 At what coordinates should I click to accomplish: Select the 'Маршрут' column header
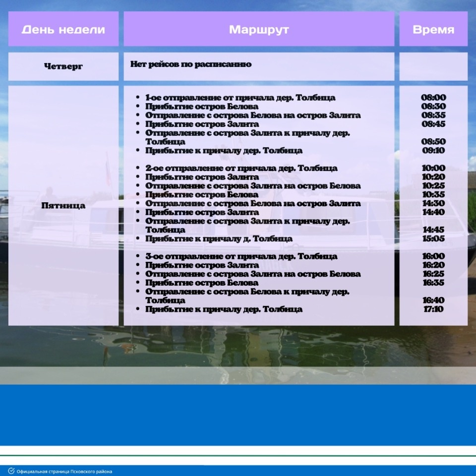[260, 30]
